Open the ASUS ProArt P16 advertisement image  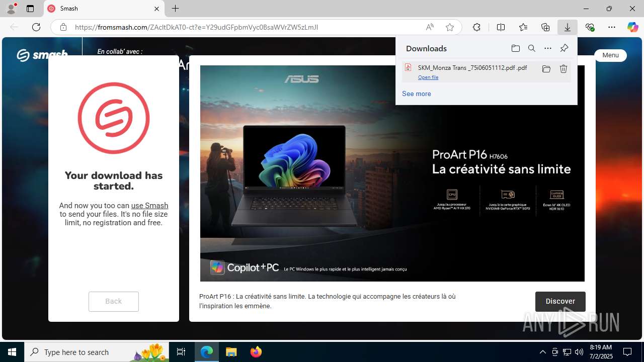coord(392,173)
